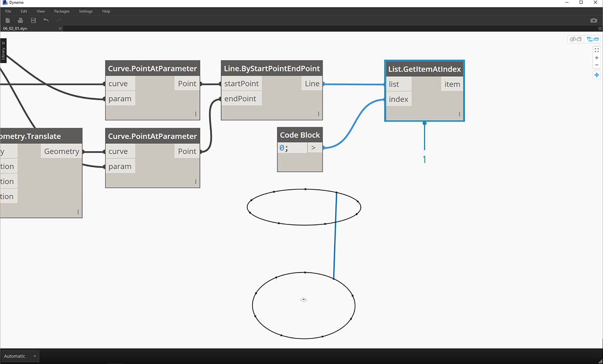Expand the collapsed Library panel
This screenshot has width=603, height=364.
pos(3,50)
